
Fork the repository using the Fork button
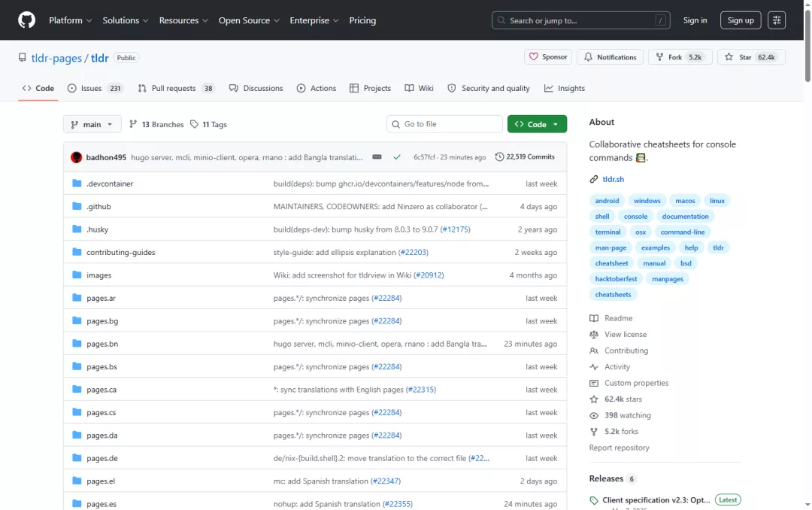pos(680,57)
